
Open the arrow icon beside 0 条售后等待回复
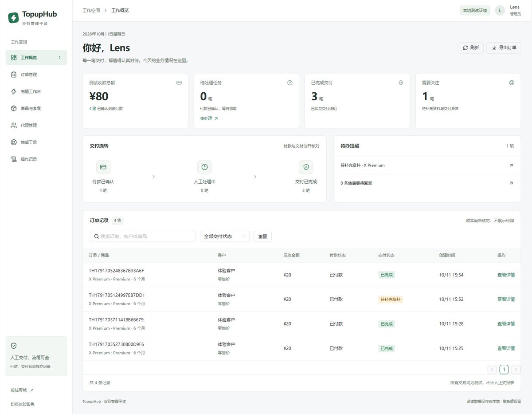pos(511,183)
